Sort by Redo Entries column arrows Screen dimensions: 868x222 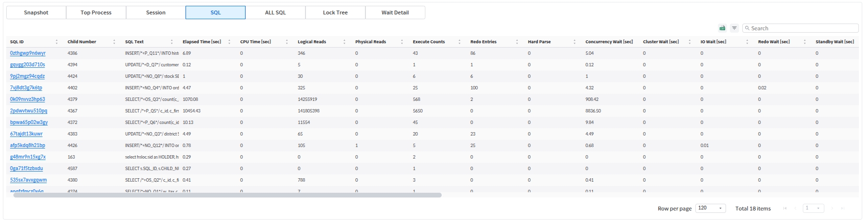(517, 42)
